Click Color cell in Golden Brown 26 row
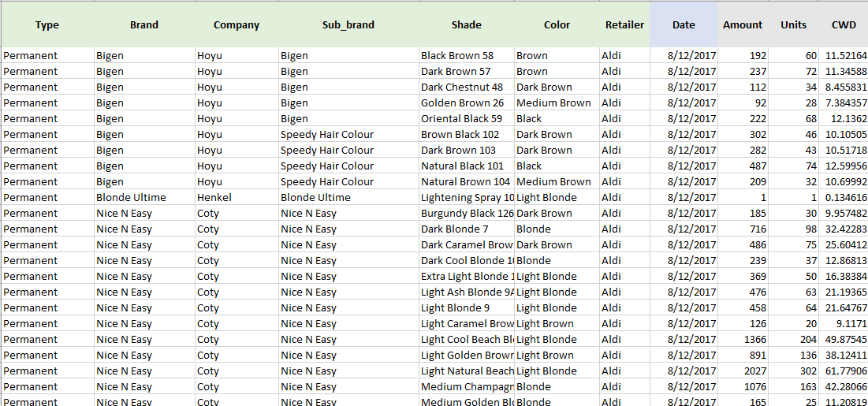This screenshot has height=406, width=868. coord(557,103)
